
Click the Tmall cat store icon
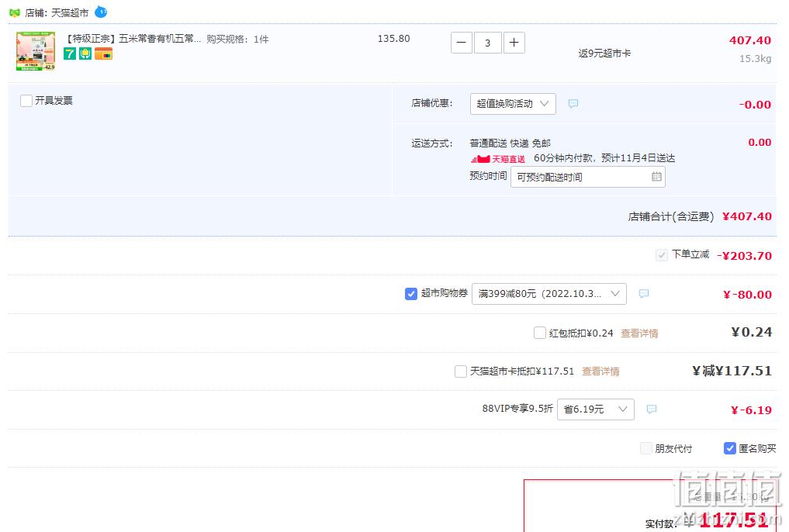click(x=15, y=12)
